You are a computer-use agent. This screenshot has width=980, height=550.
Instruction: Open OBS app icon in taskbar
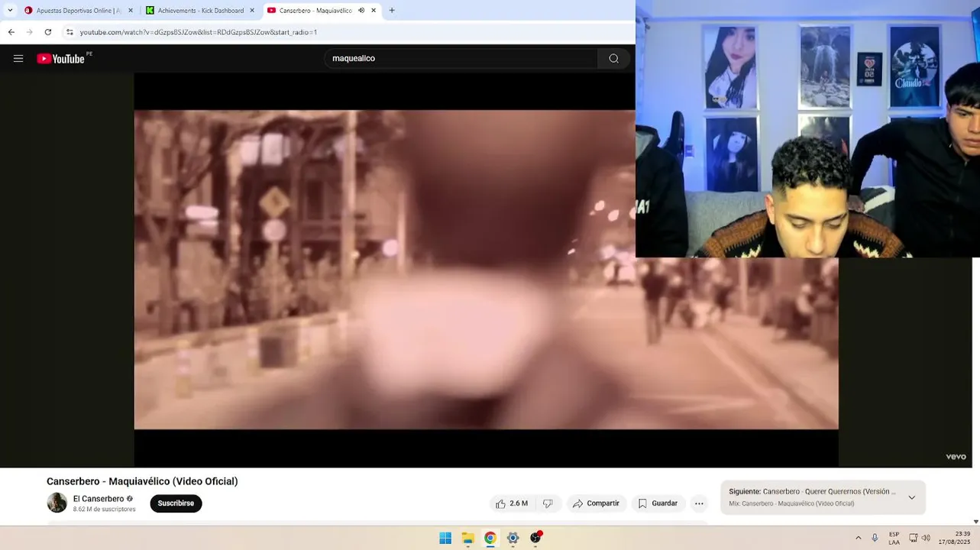tap(535, 538)
